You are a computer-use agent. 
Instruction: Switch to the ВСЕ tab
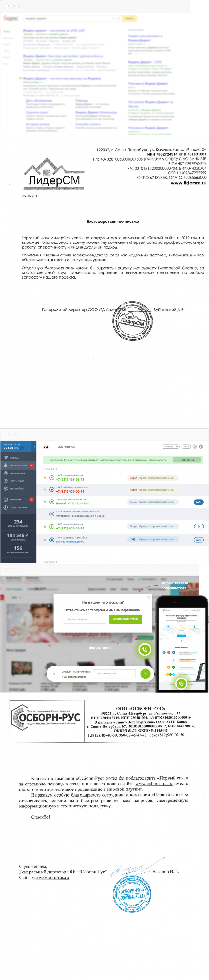tap(46, 447)
